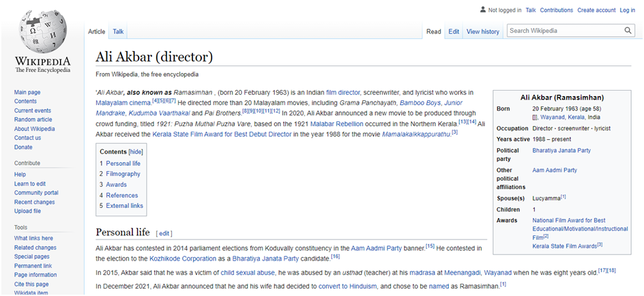This screenshot has width=644, height=296.
Task: Switch to the Read tab
Action: click(434, 31)
